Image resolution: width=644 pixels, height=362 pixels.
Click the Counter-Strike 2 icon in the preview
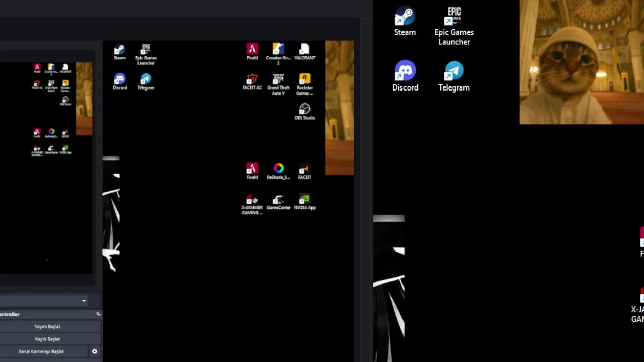(278, 54)
